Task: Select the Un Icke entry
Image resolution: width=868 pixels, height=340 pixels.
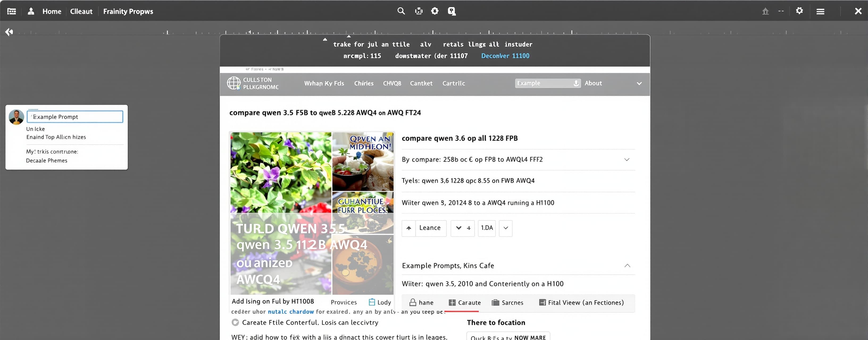Action: (x=35, y=129)
